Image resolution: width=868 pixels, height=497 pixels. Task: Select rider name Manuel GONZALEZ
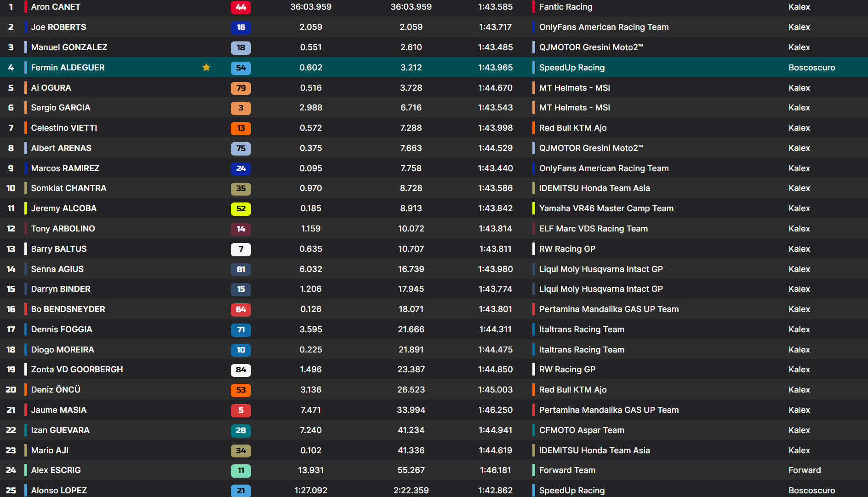pos(69,47)
